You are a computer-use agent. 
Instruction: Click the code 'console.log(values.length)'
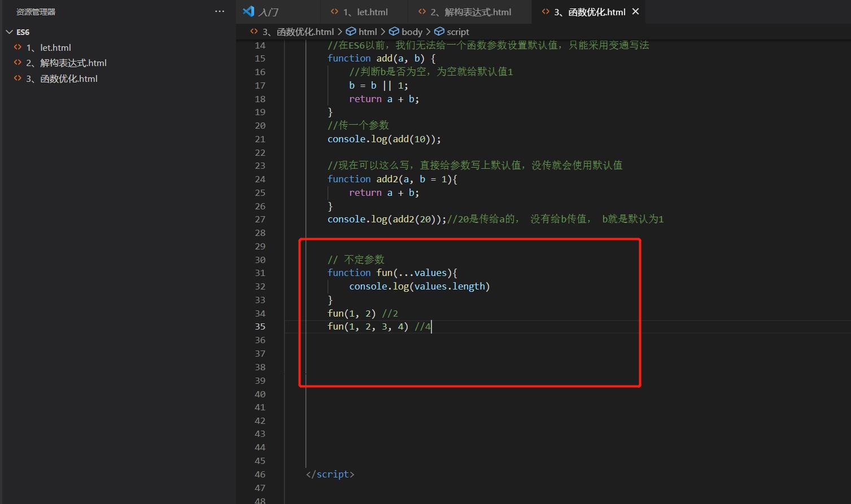tap(420, 286)
